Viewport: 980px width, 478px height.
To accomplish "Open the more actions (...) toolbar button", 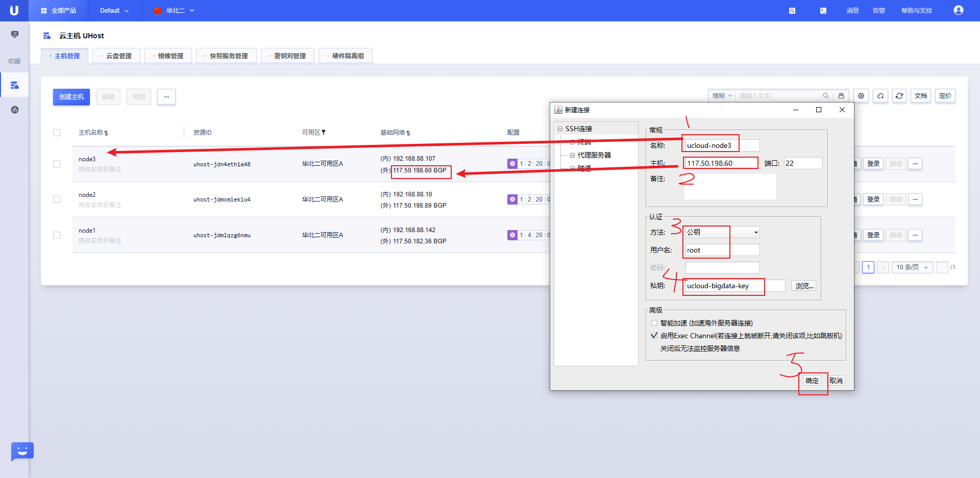I will 166,96.
